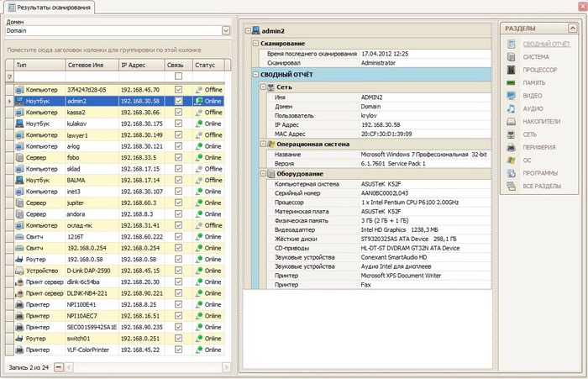This screenshot has height=379, width=588.
Task: Click the СИСТЕМА section link
Action: point(536,58)
